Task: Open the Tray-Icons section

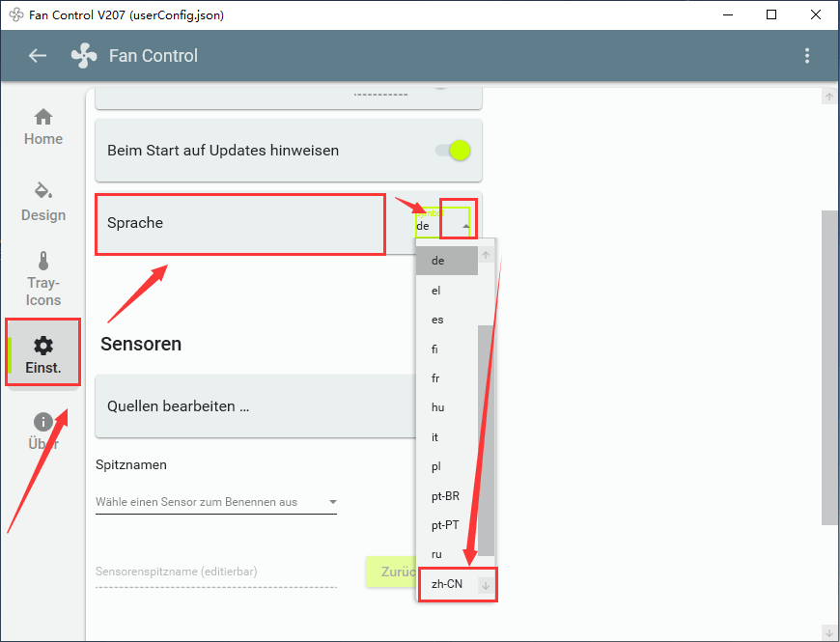Action: click(43, 279)
